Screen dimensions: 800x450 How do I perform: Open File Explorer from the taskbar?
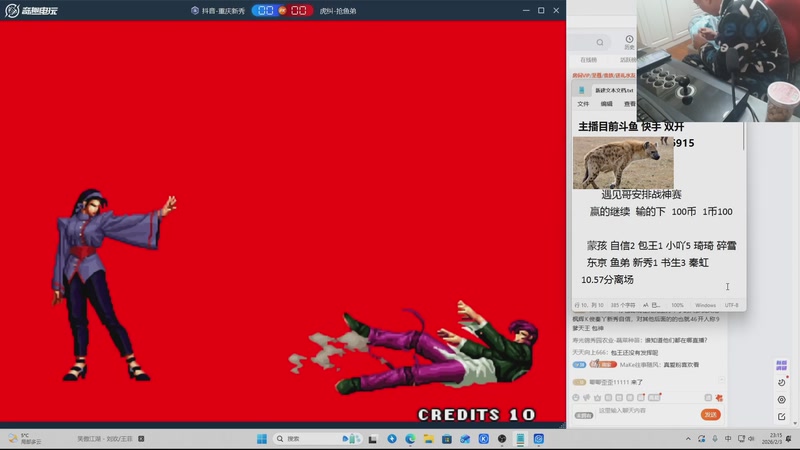pos(429,439)
